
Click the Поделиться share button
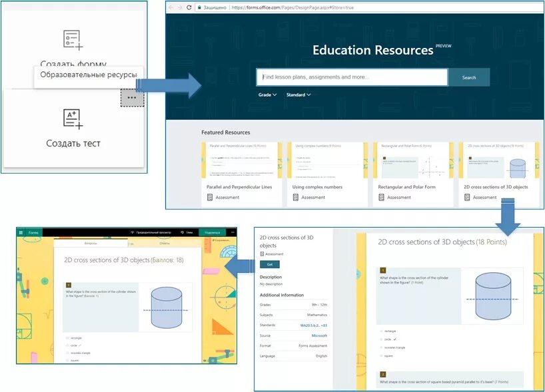pyautogui.click(x=212, y=232)
